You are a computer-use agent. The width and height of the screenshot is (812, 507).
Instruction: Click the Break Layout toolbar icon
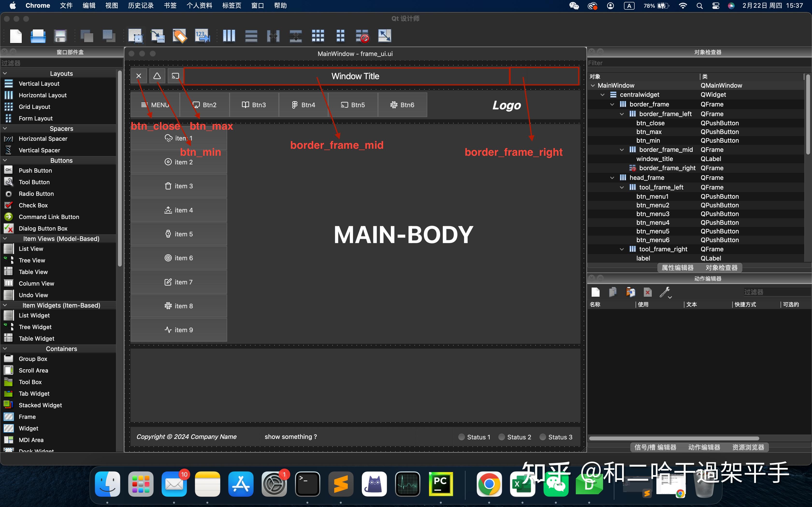coord(362,36)
